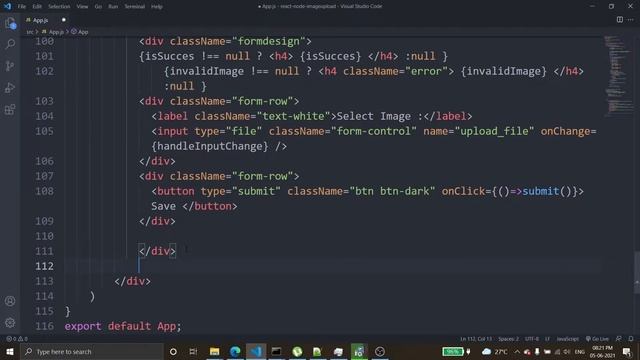Image resolution: width=640 pixels, height=360 pixels.
Task: Open File Explorer from taskbar
Action: pyautogui.click(x=214, y=351)
